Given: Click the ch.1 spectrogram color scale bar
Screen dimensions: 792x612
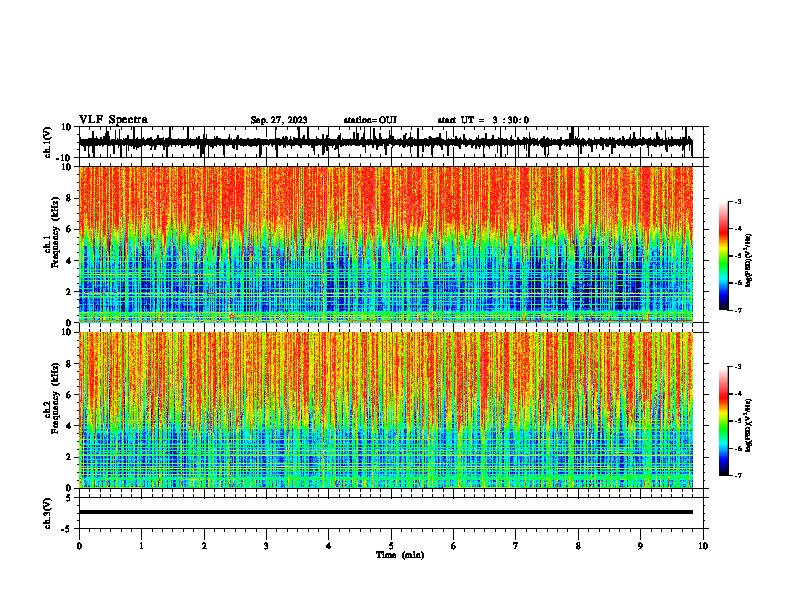Looking at the screenshot, I should [x=723, y=256].
